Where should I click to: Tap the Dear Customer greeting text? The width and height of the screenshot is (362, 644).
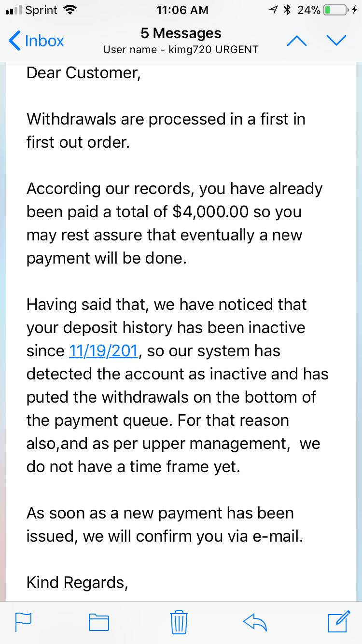click(x=84, y=73)
